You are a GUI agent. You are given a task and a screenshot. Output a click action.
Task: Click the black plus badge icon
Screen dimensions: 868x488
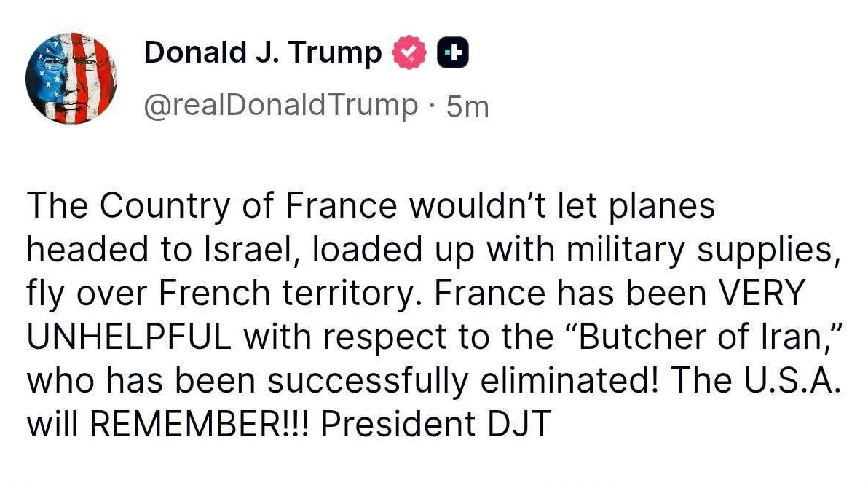click(451, 53)
